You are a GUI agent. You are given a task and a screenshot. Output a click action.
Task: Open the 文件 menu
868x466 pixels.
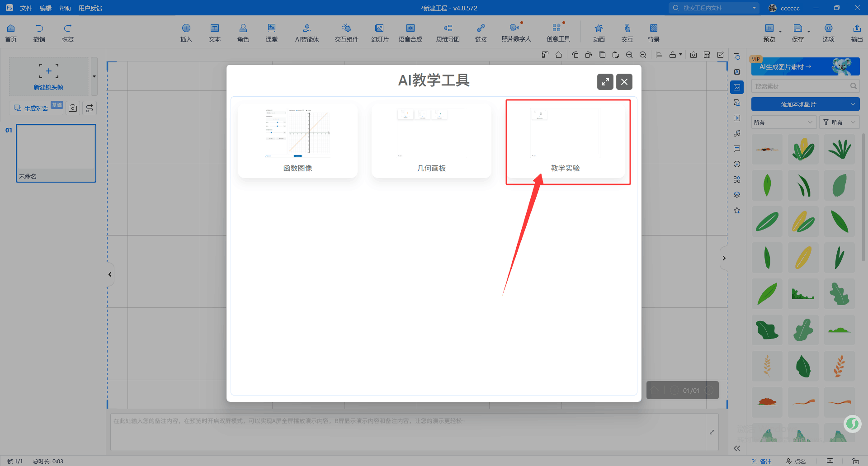click(x=26, y=8)
